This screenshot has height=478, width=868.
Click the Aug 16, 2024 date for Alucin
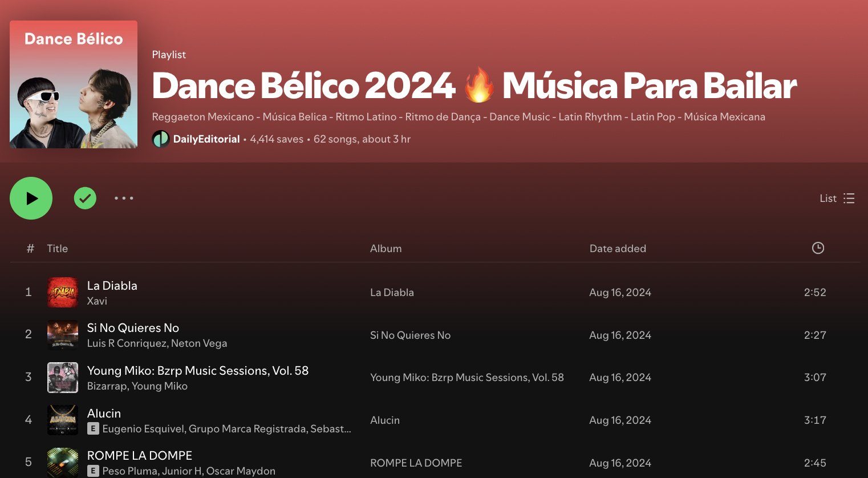[x=620, y=420]
